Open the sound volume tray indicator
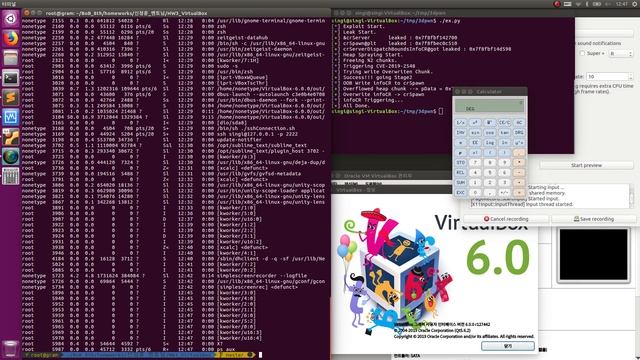Image resolution: width=640 pixels, height=360 pixels. (608, 4)
